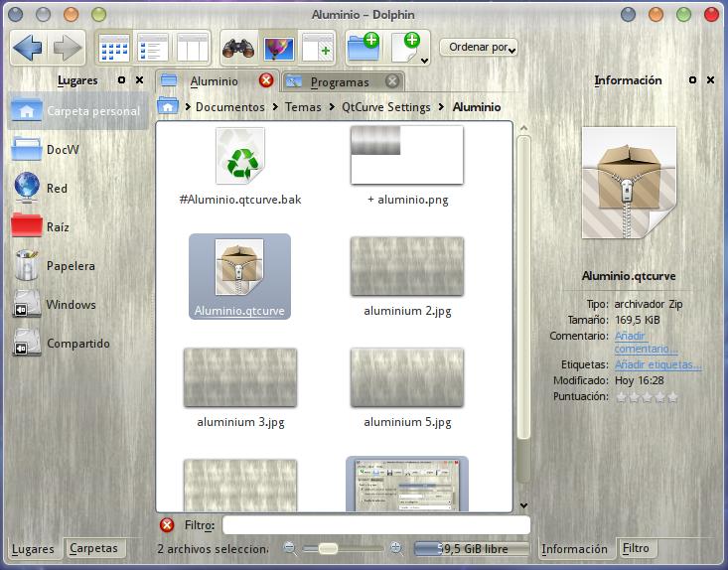Open Carpeta personal in places
This screenshot has width=728, height=570.
(x=78, y=111)
